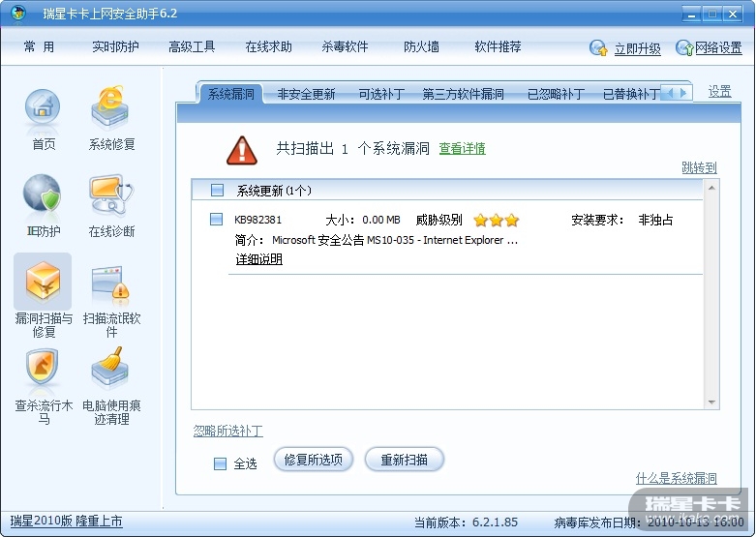
Task: Click the 瑞星2010版 隆重上市 status link
Action: pyautogui.click(x=66, y=522)
